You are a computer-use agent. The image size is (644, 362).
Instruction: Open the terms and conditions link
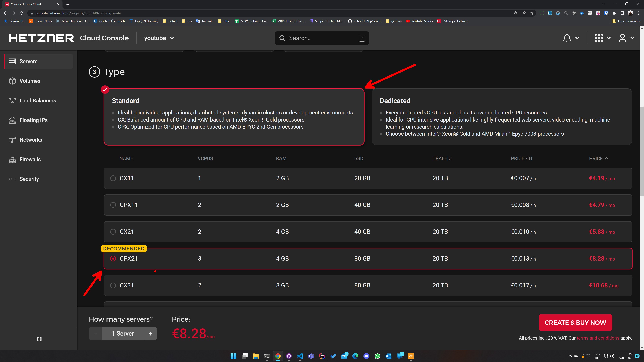[x=598, y=338]
